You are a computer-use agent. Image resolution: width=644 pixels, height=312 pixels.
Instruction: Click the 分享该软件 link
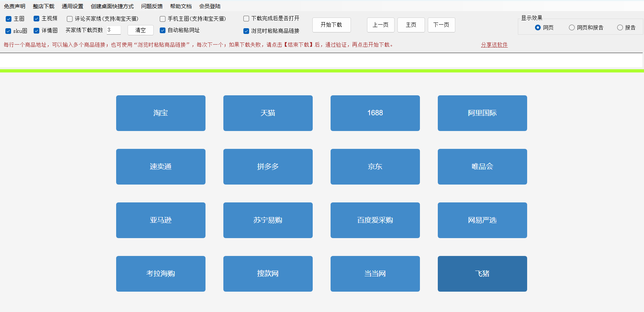[x=494, y=45]
